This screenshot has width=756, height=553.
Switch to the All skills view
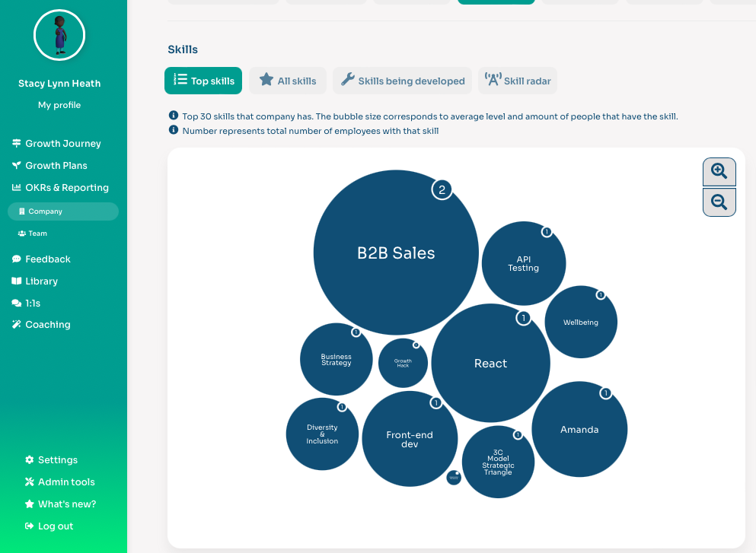[287, 80]
